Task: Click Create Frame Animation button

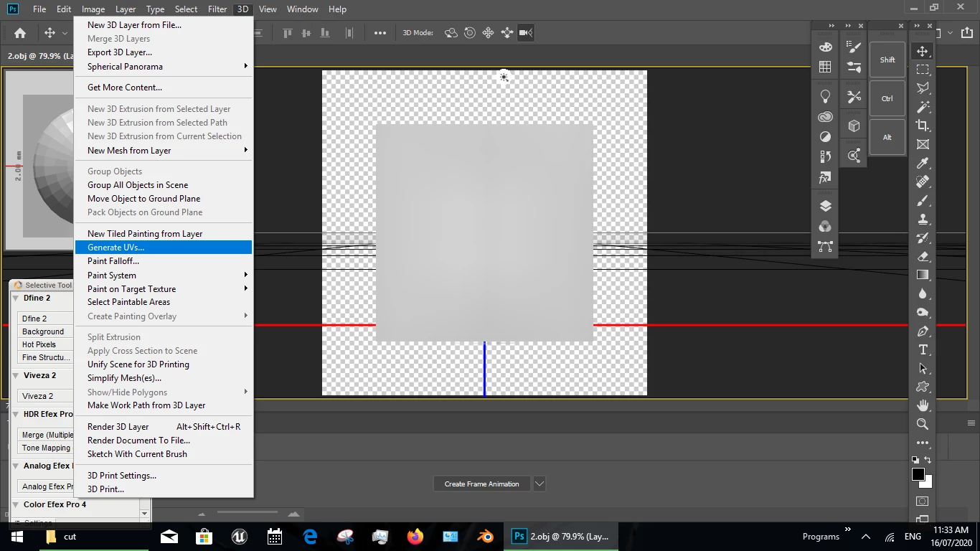Action: click(481, 484)
